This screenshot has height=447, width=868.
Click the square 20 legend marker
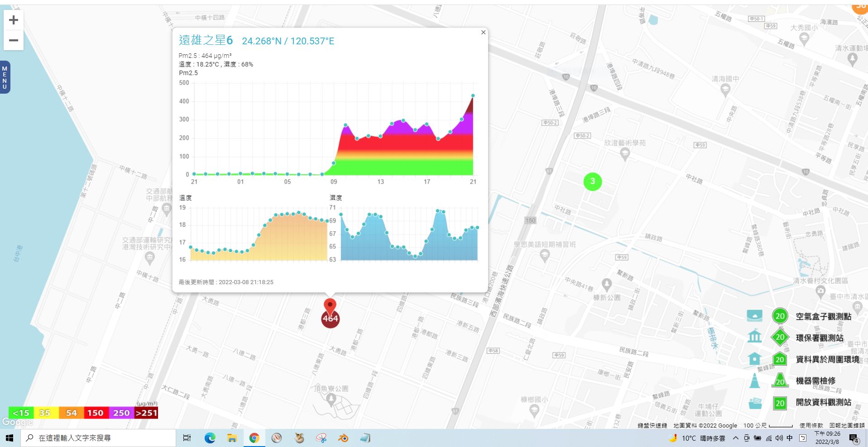(780, 403)
